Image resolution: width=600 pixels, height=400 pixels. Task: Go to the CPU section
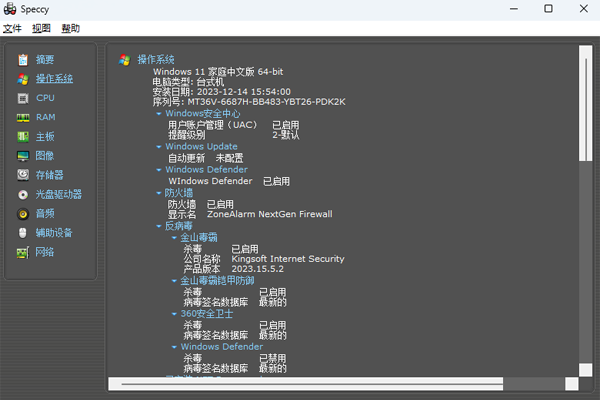pos(45,98)
